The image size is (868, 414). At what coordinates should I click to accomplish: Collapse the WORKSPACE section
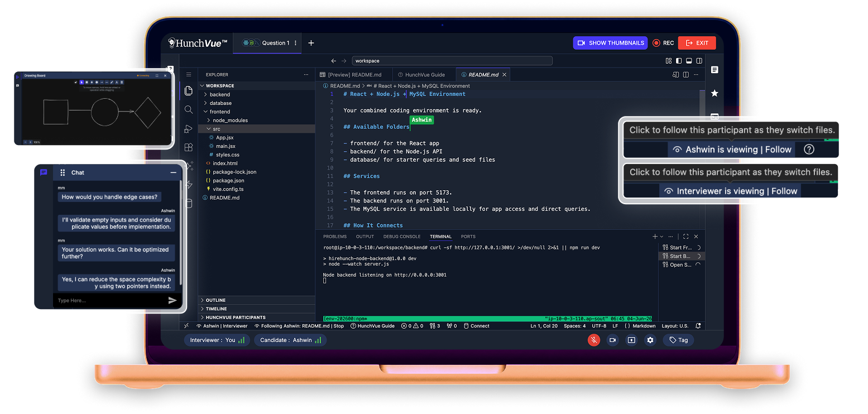pyautogui.click(x=257, y=86)
